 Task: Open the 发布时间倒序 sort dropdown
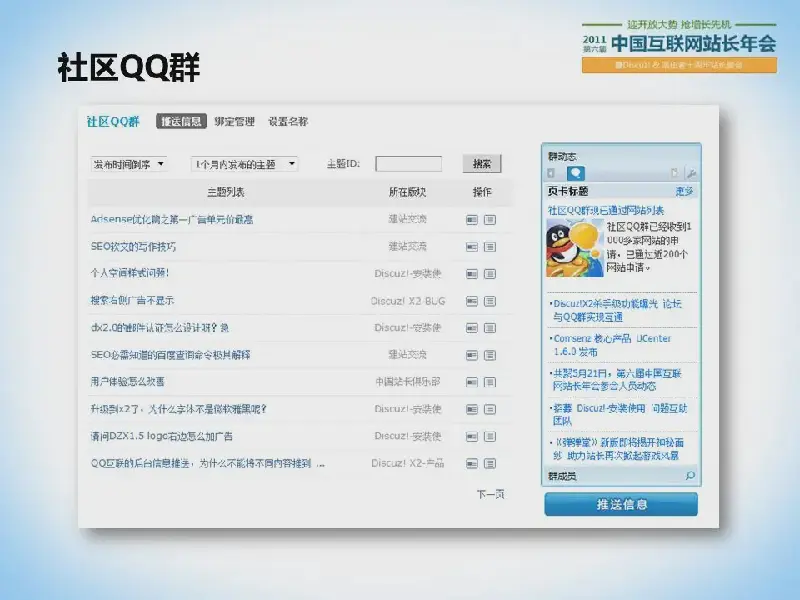click(129, 164)
